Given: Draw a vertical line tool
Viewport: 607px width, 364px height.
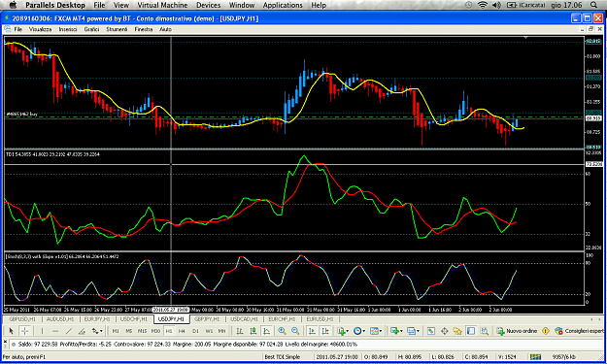Looking at the screenshot, I should pos(42,331).
